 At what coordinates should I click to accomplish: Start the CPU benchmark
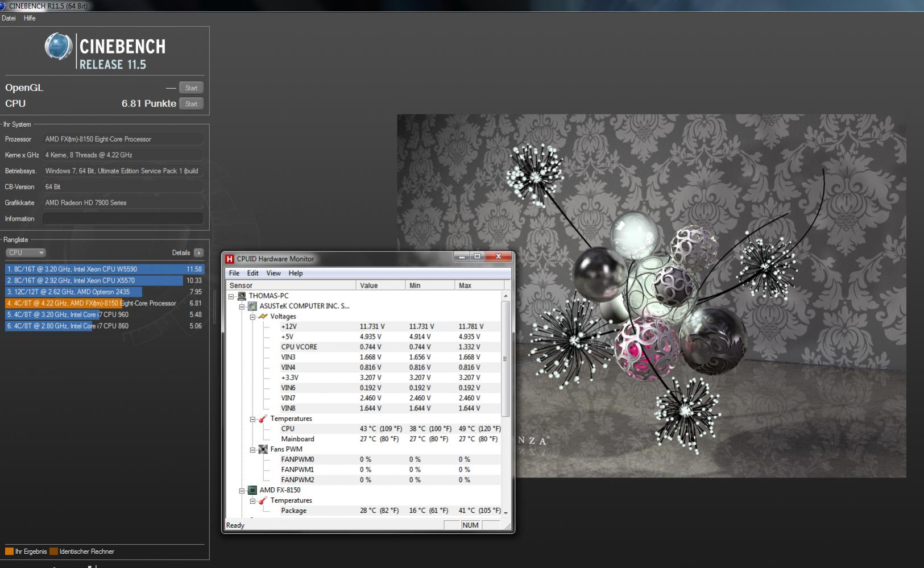click(x=191, y=104)
